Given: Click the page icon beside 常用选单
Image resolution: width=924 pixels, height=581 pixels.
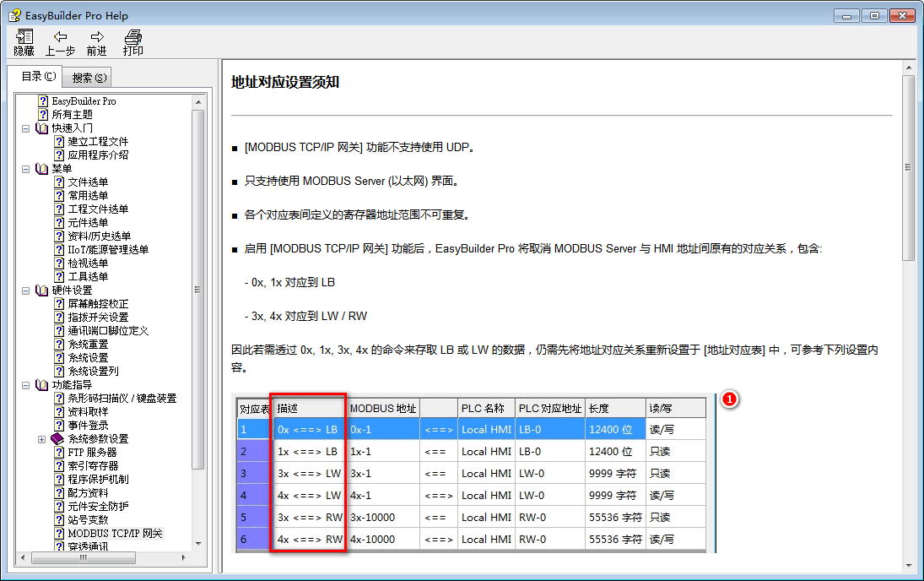Looking at the screenshot, I should (x=59, y=196).
